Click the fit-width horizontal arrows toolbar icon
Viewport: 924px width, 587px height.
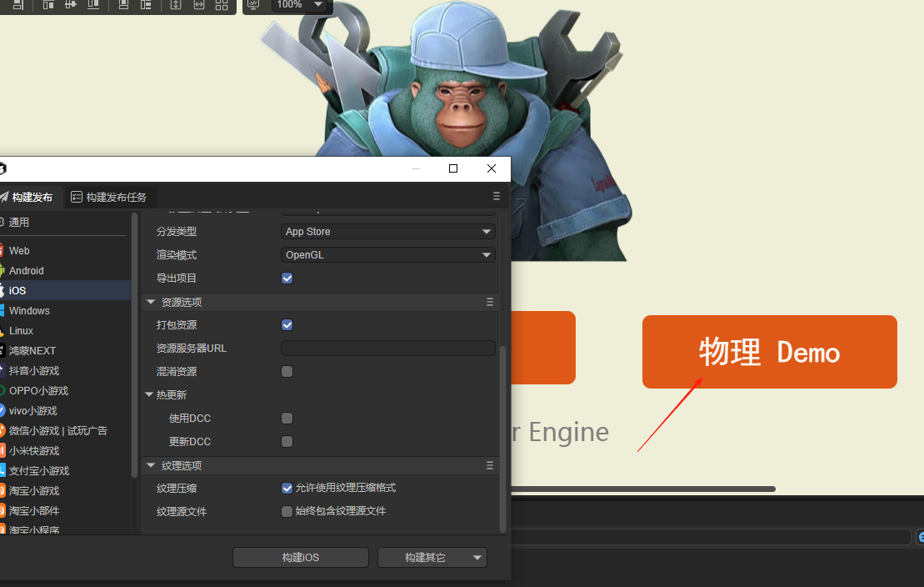click(x=199, y=5)
